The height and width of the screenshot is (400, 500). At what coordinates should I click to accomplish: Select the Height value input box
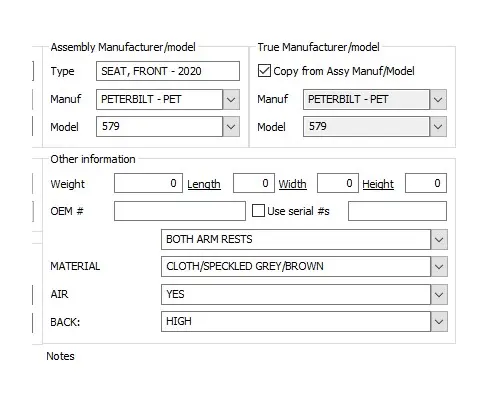(426, 183)
